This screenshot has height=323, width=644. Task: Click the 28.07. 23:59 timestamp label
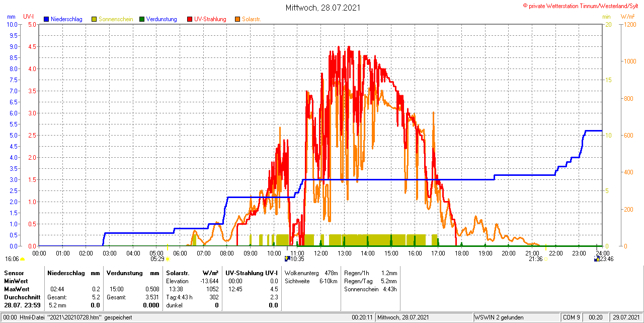[x=22, y=305]
